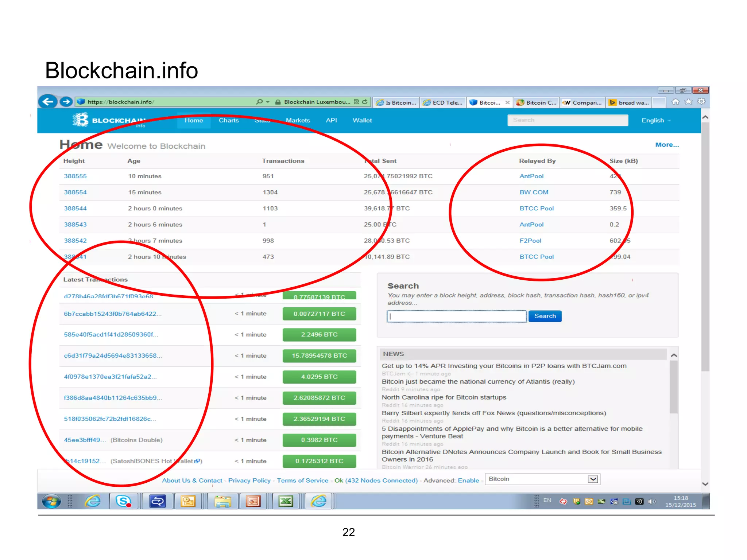Image resolution: width=747 pixels, height=560 pixels.
Task: Open the favorites star icon
Action: coord(688,102)
